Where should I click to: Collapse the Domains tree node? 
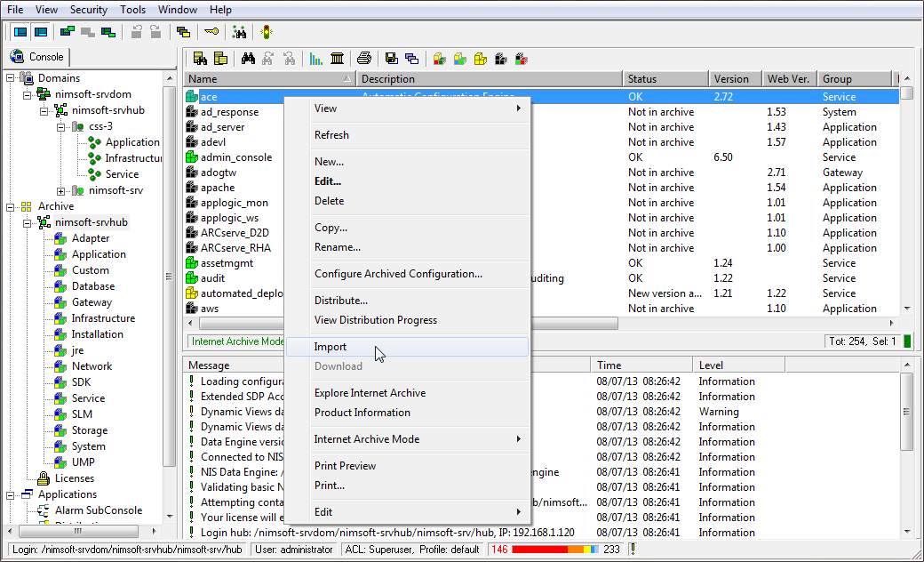point(11,78)
